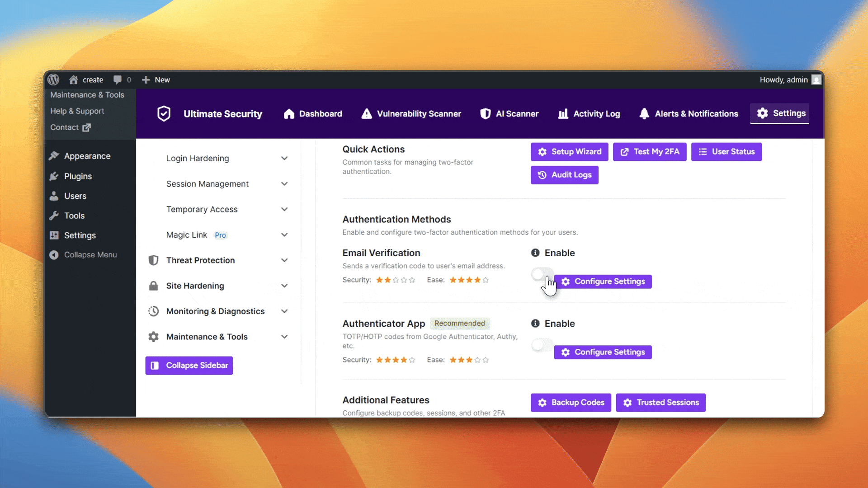Viewport: 868px width, 488px height.
Task: Open the Vulnerability Scanner tab
Action: point(411,114)
